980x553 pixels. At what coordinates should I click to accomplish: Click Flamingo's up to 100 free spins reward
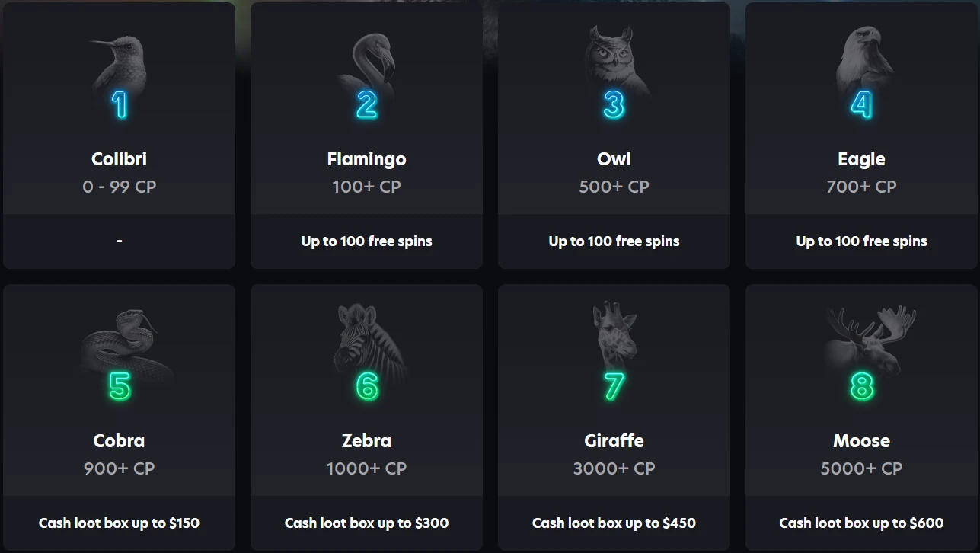coord(366,241)
